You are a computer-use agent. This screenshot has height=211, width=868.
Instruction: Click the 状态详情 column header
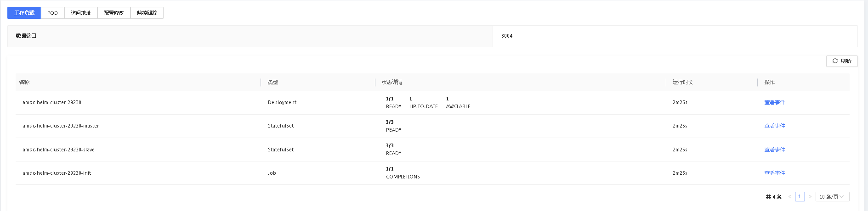coord(391,83)
